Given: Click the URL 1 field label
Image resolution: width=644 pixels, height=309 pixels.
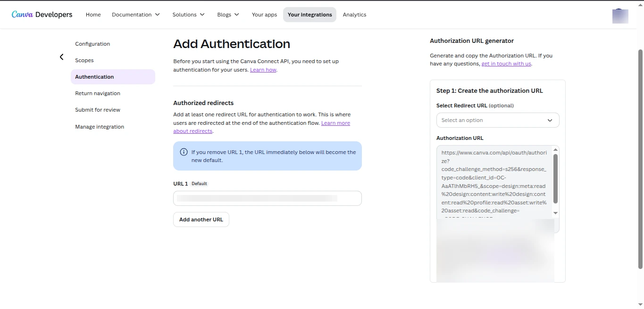Looking at the screenshot, I should pyautogui.click(x=181, y=184).
